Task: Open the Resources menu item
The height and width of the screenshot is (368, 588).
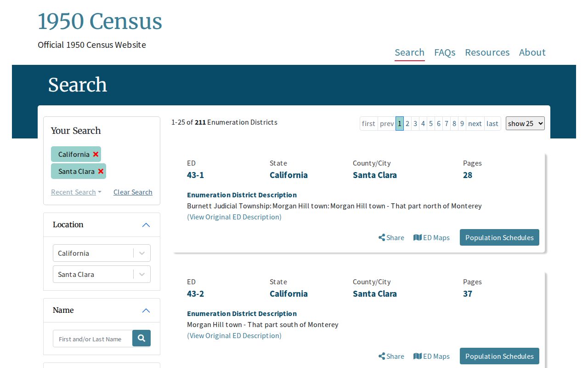Action: (487, 52)
